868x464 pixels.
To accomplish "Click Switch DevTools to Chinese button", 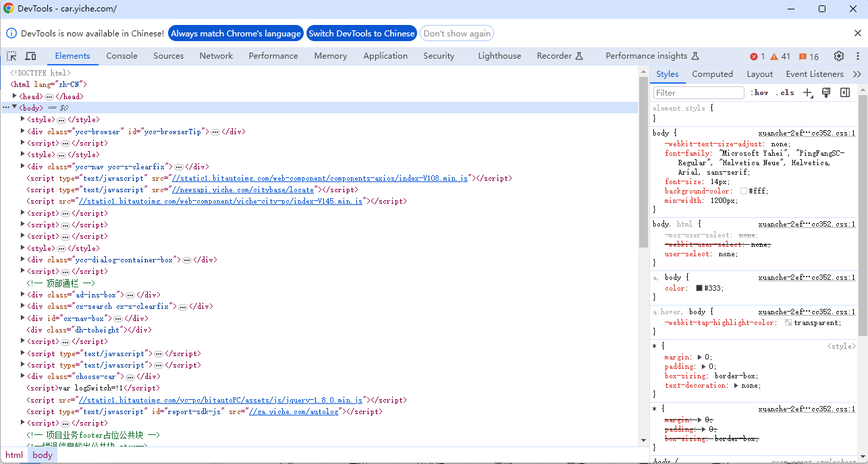I will pyautogui.click(x=362, y=33).
